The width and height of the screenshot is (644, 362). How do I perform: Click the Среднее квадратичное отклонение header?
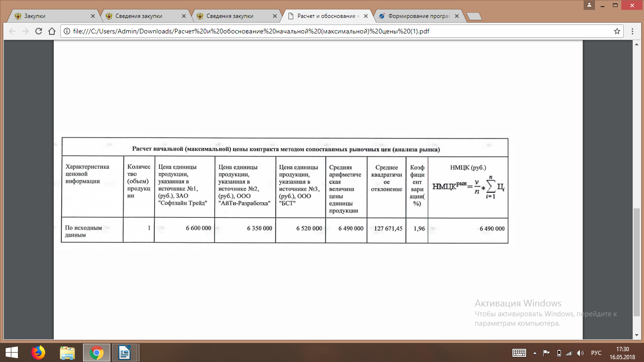coord(386,187)
